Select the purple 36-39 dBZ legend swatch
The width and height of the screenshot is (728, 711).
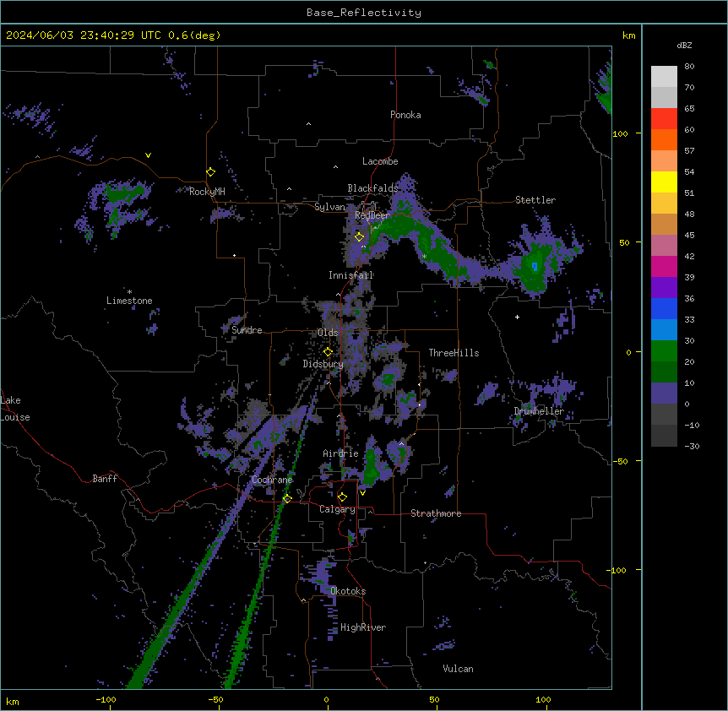664,288
